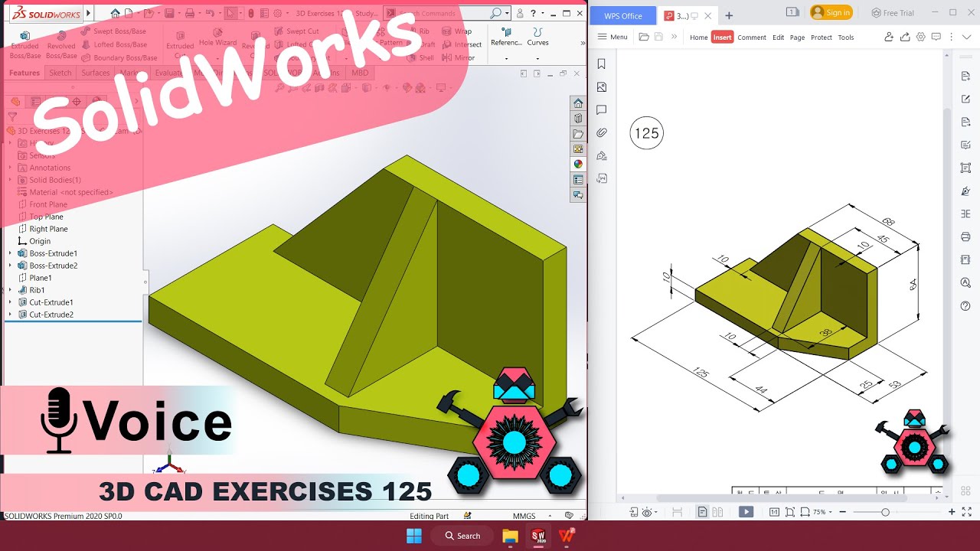Screen dimensions: 980x551
Task: Click the SolidWorks Options gear icon
Action: tap(278, 13)
